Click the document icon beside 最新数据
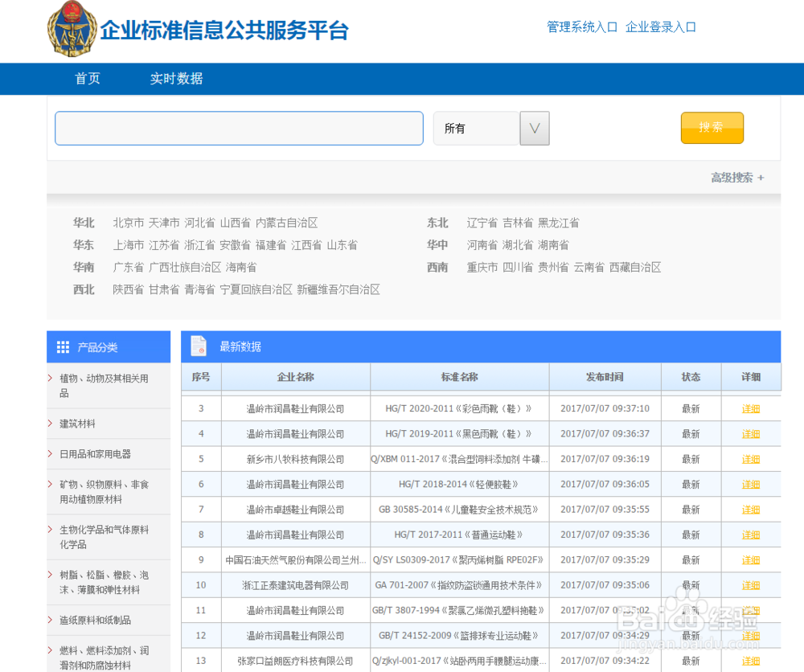This screenshot has width=804, height=672. pyautogui.click(x=198, y=346)
